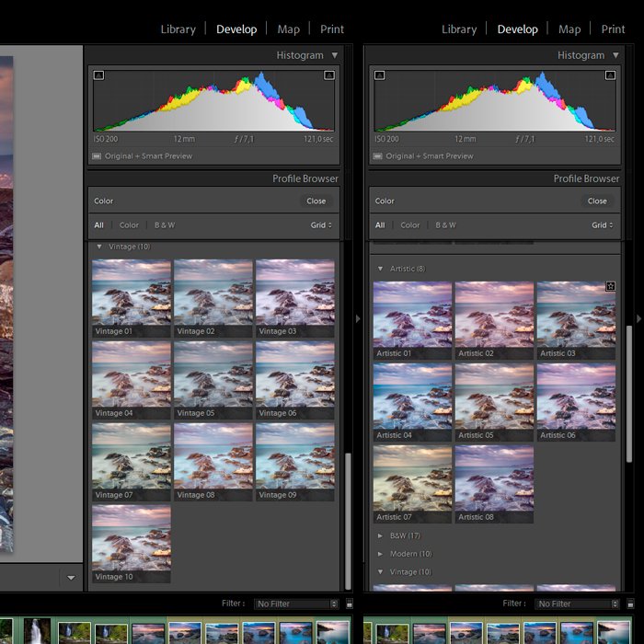Image resolution: width=644 pixels, height=644 pixels.
Task: Apply the Artistic 04 profile
Action: [412, 403]
